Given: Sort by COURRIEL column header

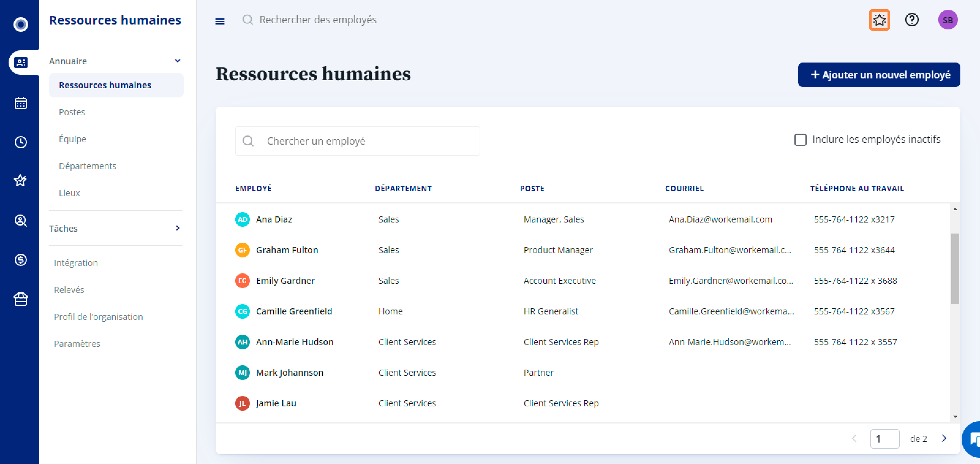Looking at the screenshot, I should (684, 189).
